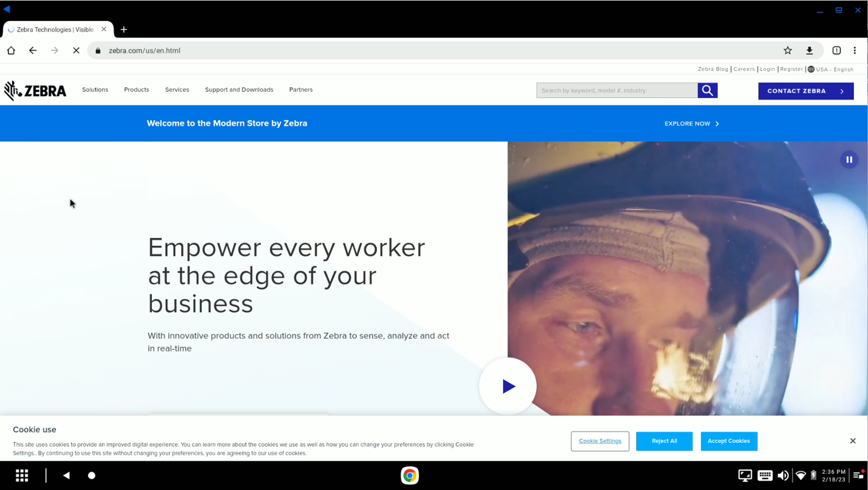The image size is (868, 490).
Task: Click the browser home icon
Action: [11, 51]
